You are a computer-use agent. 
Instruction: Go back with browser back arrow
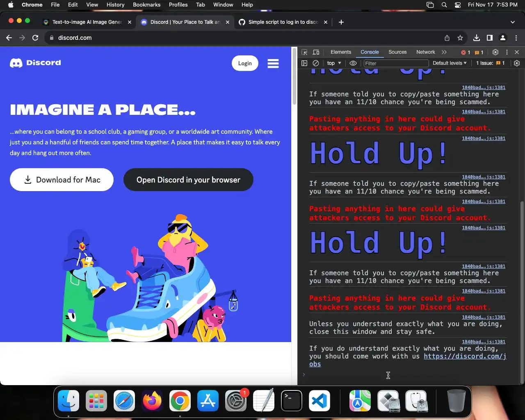[9, 38]
